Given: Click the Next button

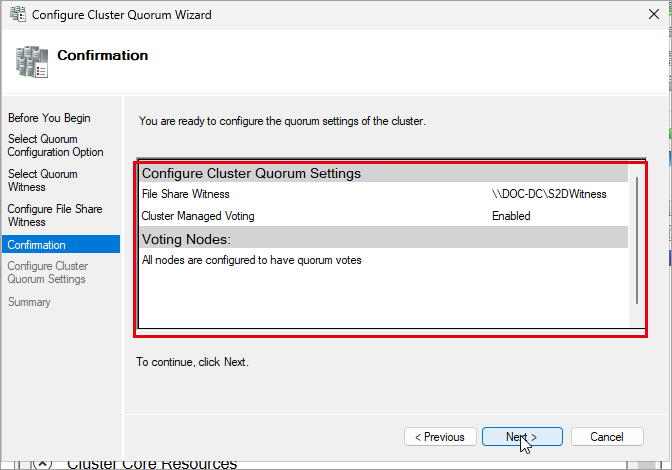Looking at the screenshot, I should [522, 437].
